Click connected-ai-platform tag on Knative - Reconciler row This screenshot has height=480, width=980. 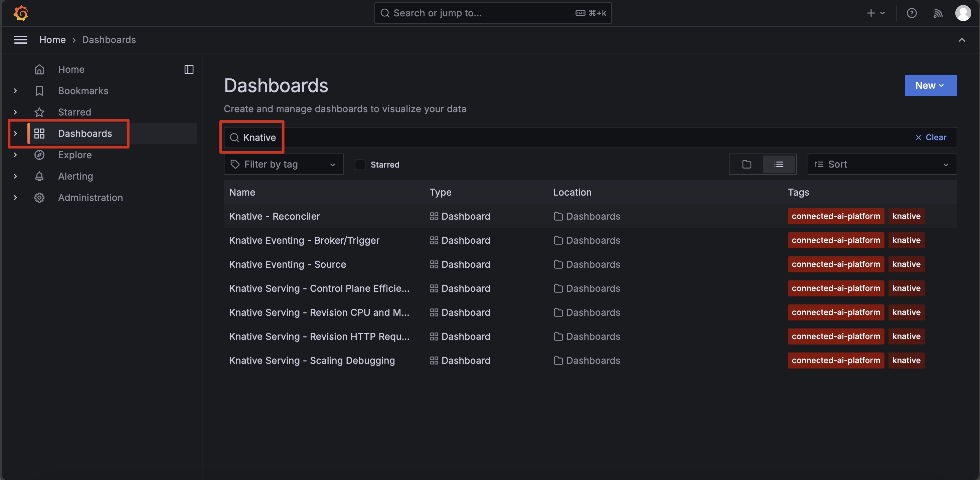pos(835,216)
